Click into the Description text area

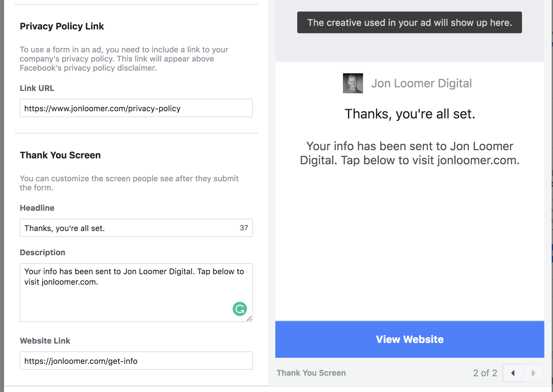[136, 293]
